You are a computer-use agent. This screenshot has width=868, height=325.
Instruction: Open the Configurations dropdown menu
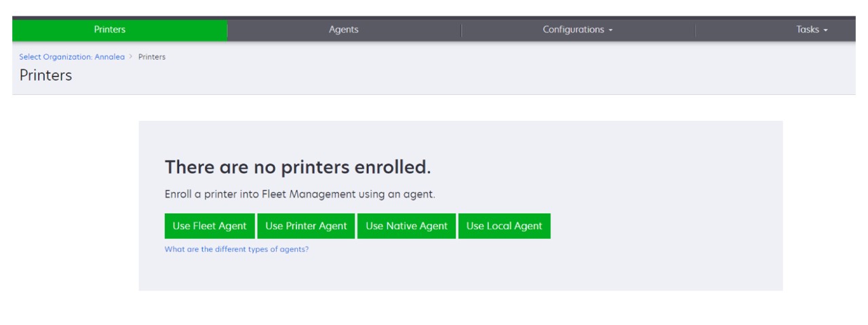(x=575, y=30)
